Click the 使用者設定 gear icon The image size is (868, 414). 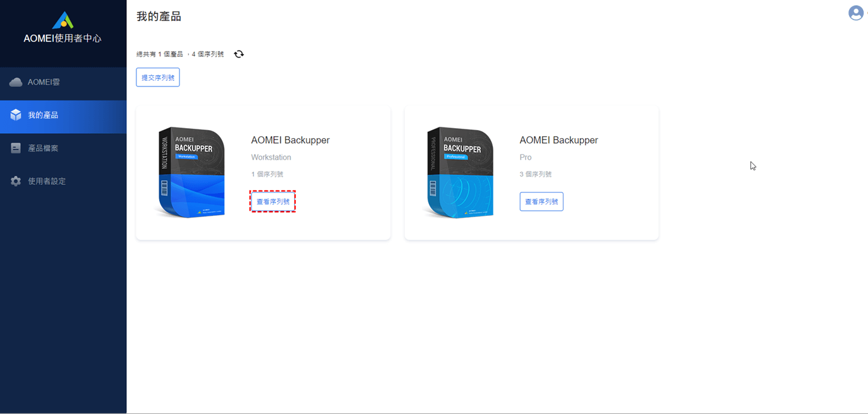click(x=16, y=181)
